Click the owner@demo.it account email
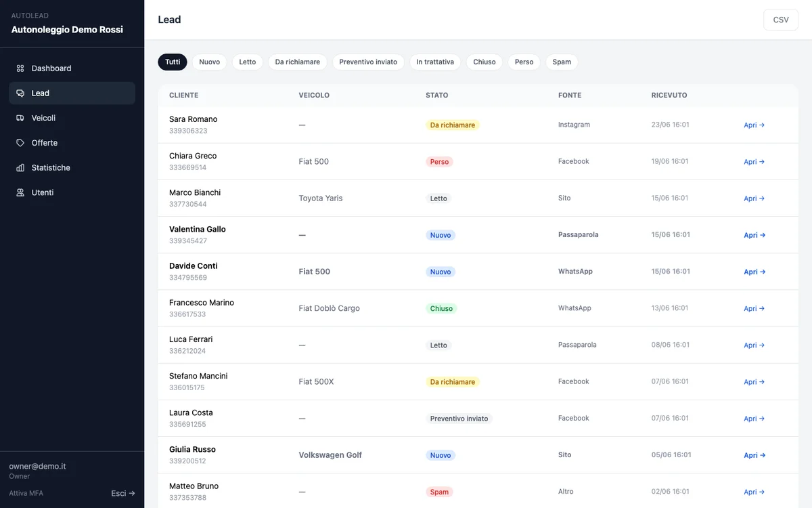Image resolution: width=812 pixels, height=508 pixels. coord(37,467)
